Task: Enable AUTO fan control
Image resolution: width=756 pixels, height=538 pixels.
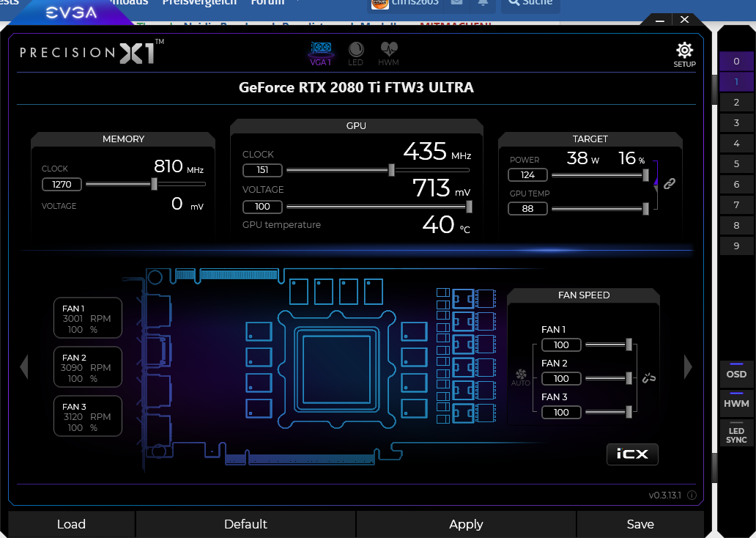Action: click(521, 377)
